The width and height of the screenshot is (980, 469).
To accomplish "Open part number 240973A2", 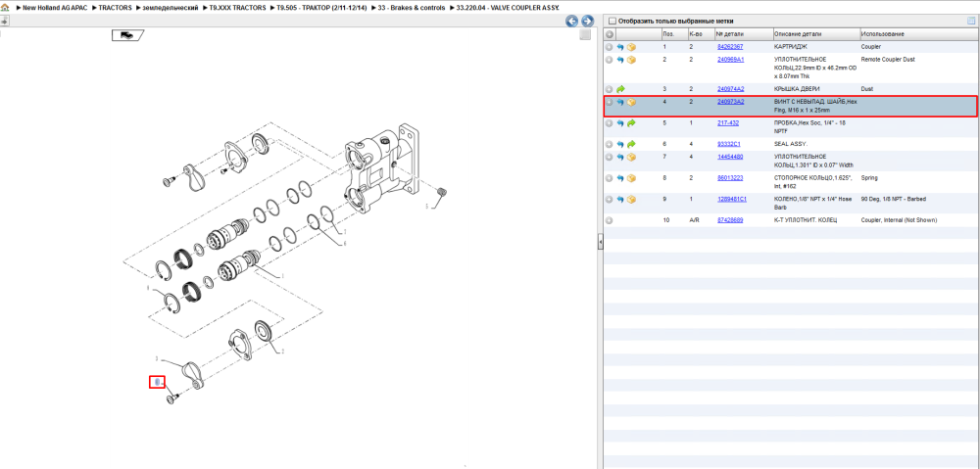I will pos(731,101).
